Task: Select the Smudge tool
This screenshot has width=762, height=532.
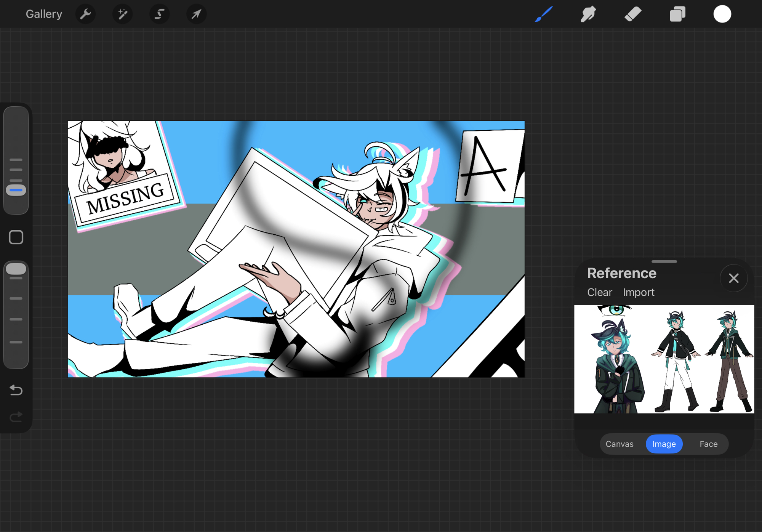Action: tap(588, 14)
